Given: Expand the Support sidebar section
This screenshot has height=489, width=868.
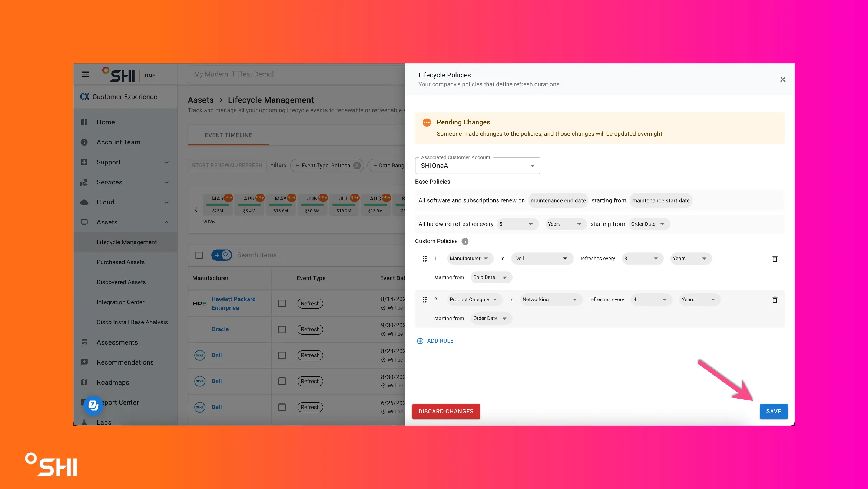Looking at the screenshot, I should [x=166, y=162].
